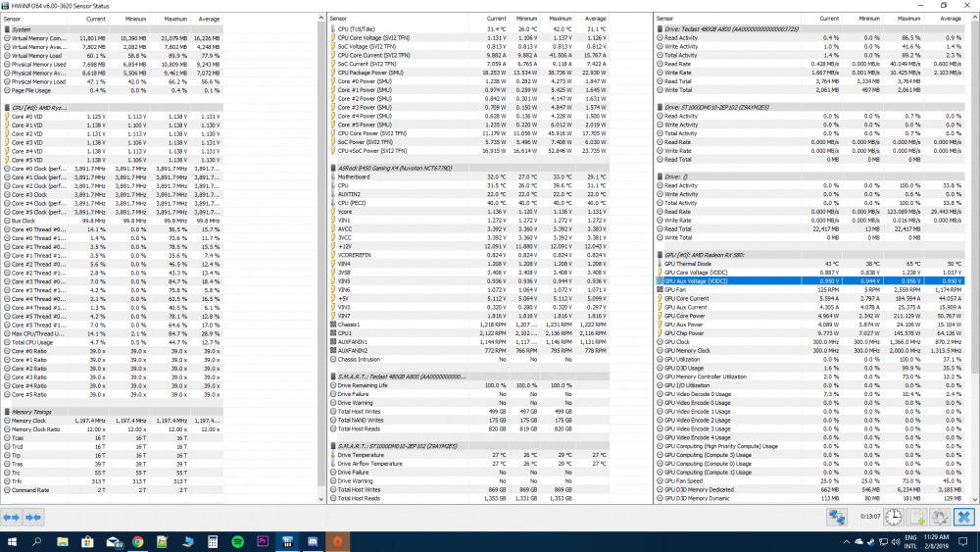Viewport: 980px width, 552px height.
Task: Select the "GPU D3D Memory Dedicated" row
Action: click(x=810, y=489)
